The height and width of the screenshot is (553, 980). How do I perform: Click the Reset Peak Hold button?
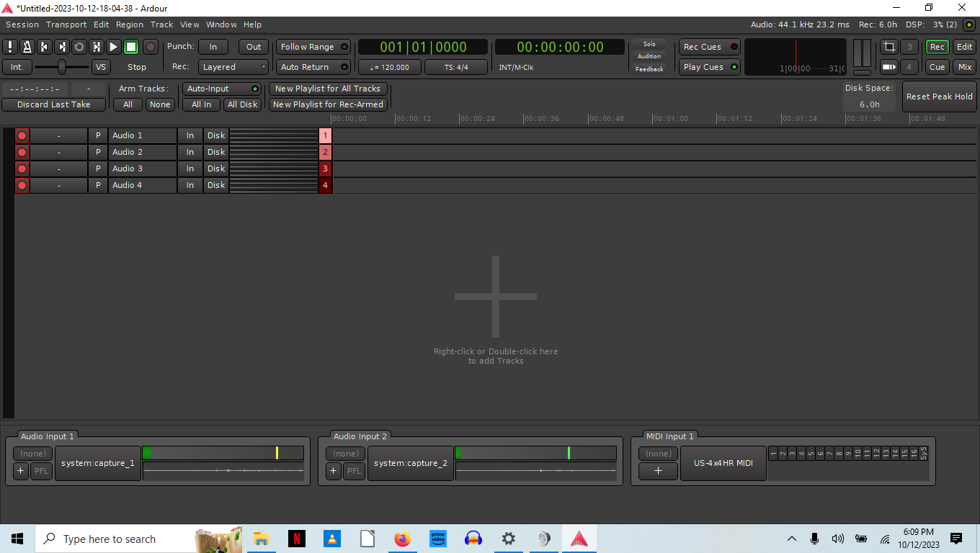coord(939,96)
